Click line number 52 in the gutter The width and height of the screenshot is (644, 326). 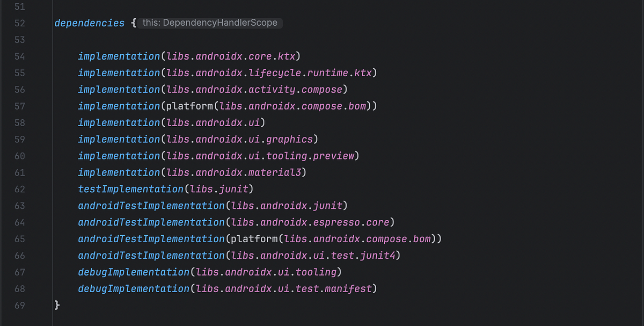pos(19,23)
